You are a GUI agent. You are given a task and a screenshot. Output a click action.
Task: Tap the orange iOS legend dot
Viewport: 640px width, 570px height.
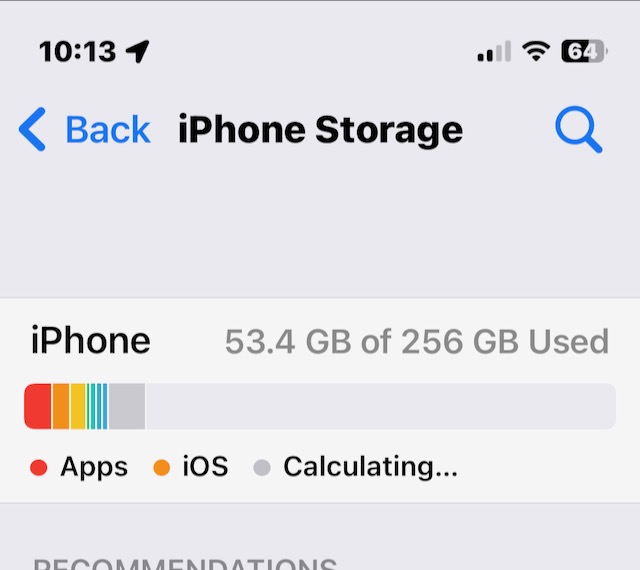coord(162,468)
